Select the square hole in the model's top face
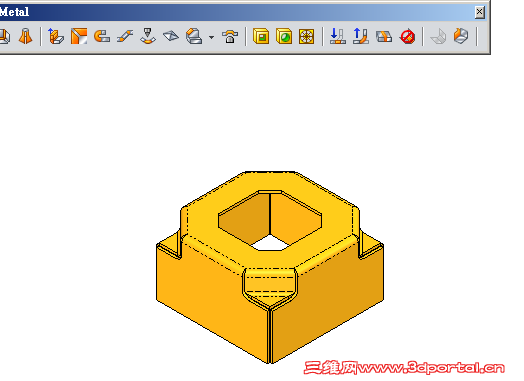The image size is (524, 381). (x=270, y=221)
